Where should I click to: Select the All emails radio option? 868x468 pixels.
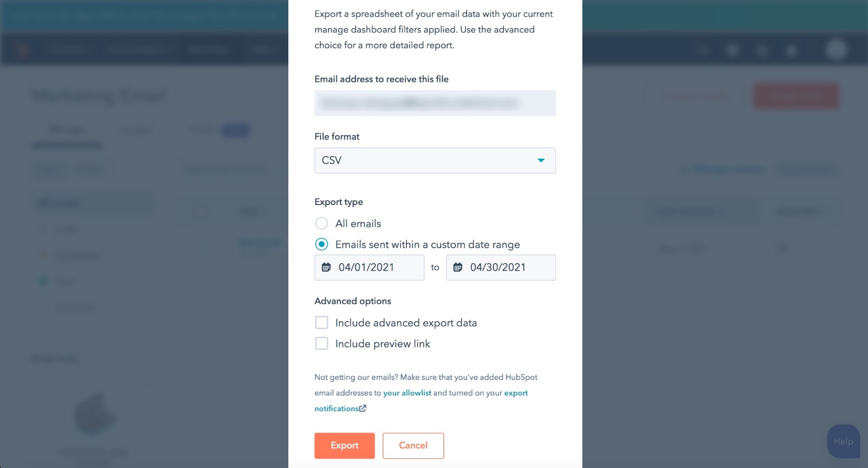point(322,223)
